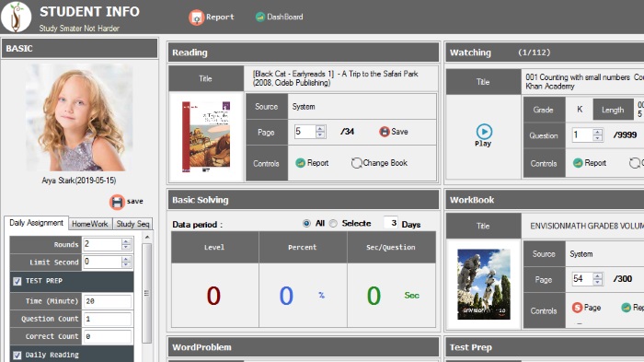
Task: Click the assignment panel scrollbar thumb
Action: (x=147, y=293)
